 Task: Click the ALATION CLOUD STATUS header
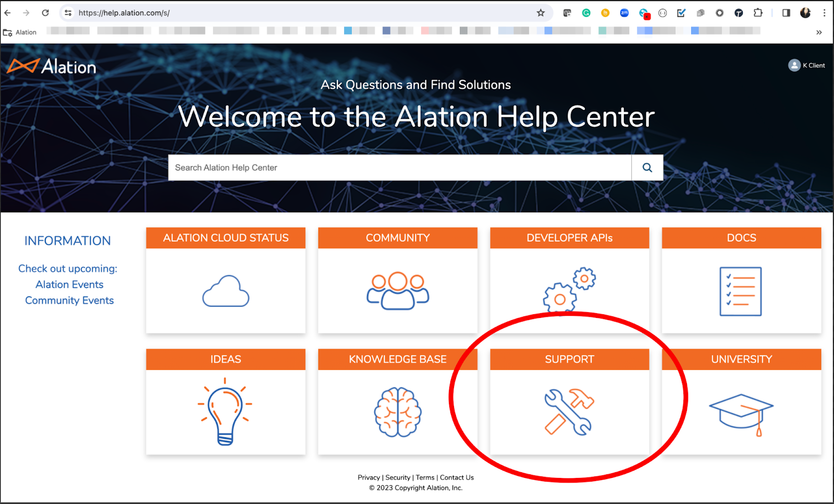(226, 238)
